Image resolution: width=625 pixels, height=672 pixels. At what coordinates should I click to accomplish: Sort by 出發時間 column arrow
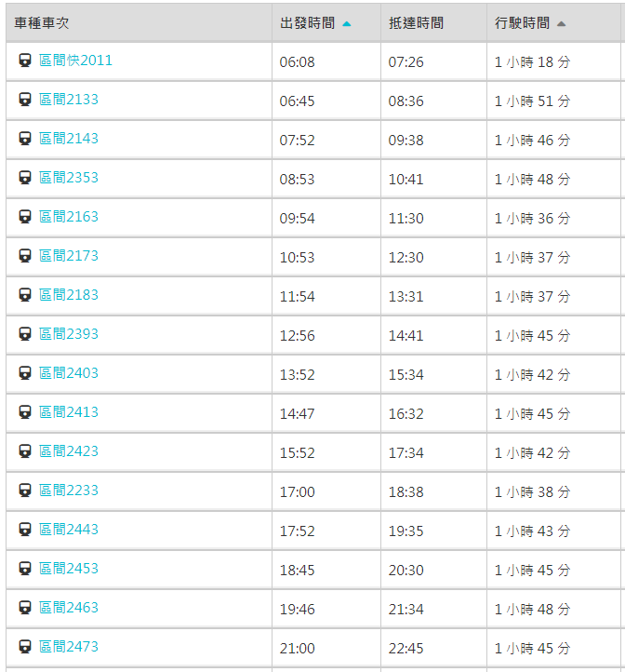(347, 23)
